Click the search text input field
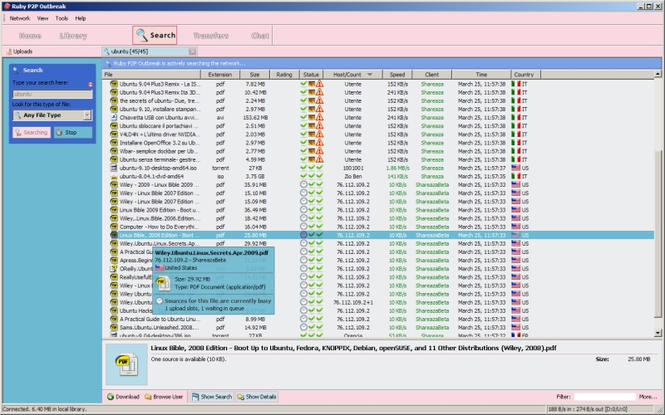Screen dimensions: 665x415 [52, 94]
